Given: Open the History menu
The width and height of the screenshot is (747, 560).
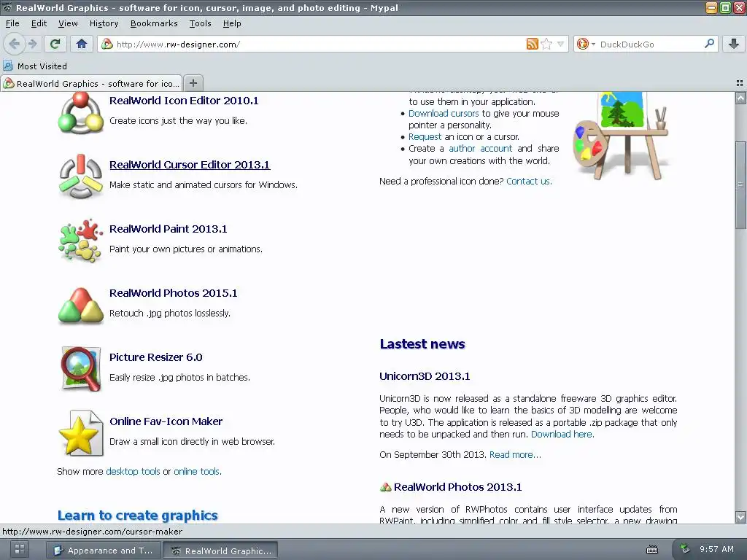Looking at the screenshot, I should [104, 23].
